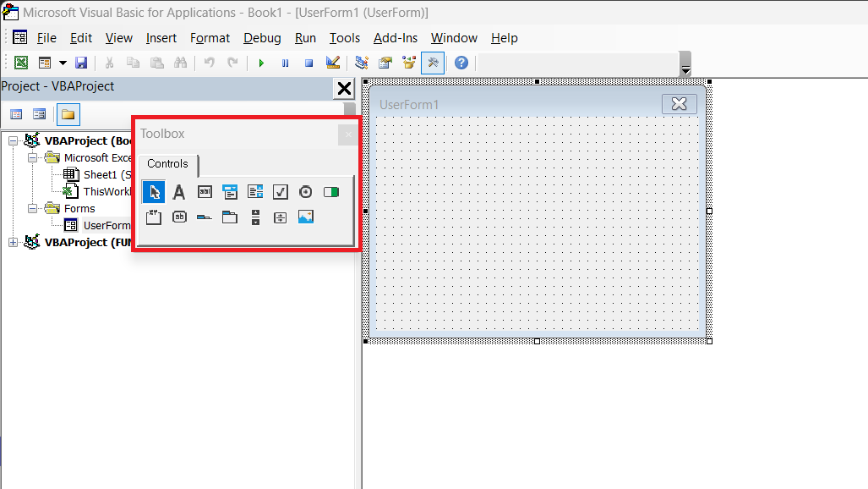Save the workbook with the floppy icon

81,63
